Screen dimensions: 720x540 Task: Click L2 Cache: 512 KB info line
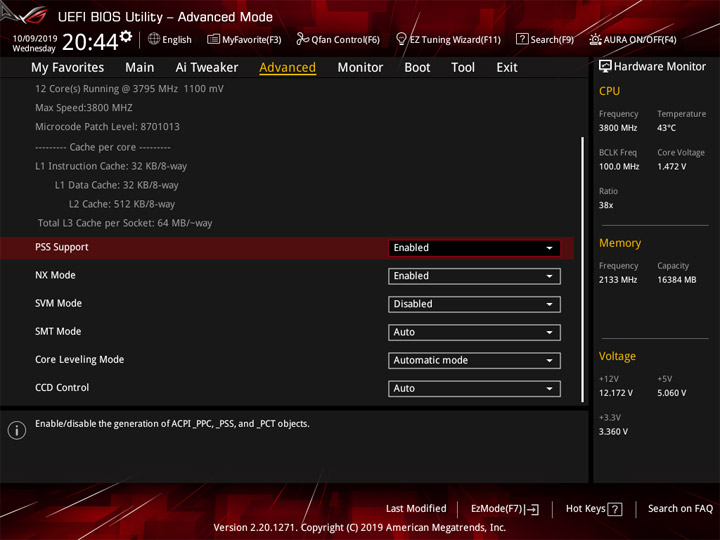click(x=122, y=204)
